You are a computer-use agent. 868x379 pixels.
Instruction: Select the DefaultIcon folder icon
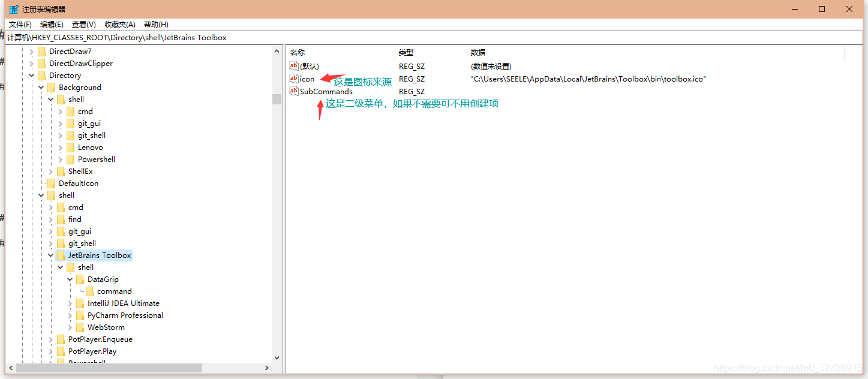click(51, 184)
